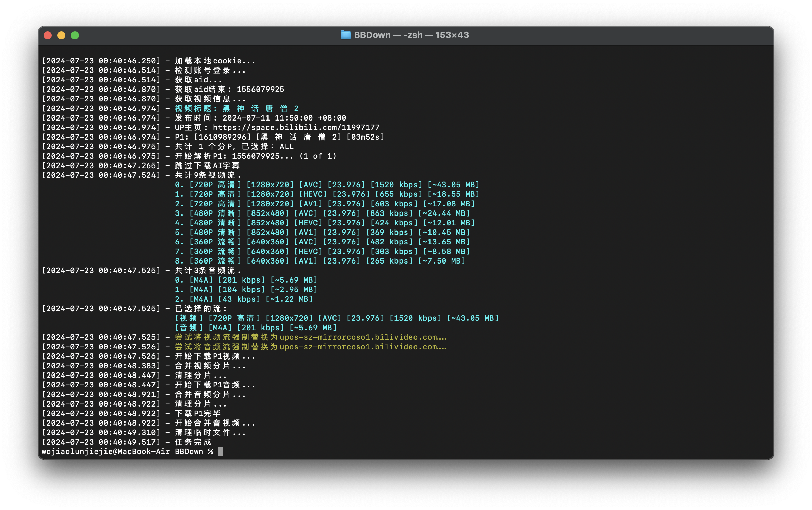The image size is (812, 510).
Task: Click audio stream 2 row M4A 43 kbps
Action: coord(244,299)
